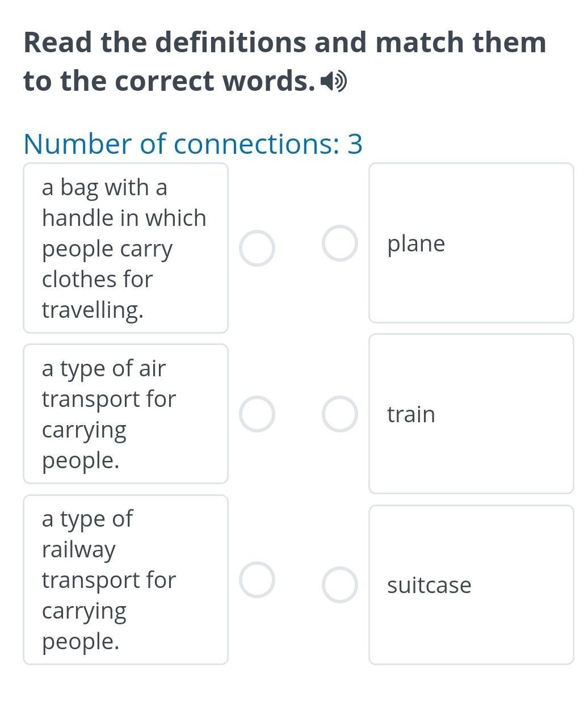The width and height of the screenshot is (588, 706).
Task: Select the connector circle next to train
Action: click(x=339, y=414)
